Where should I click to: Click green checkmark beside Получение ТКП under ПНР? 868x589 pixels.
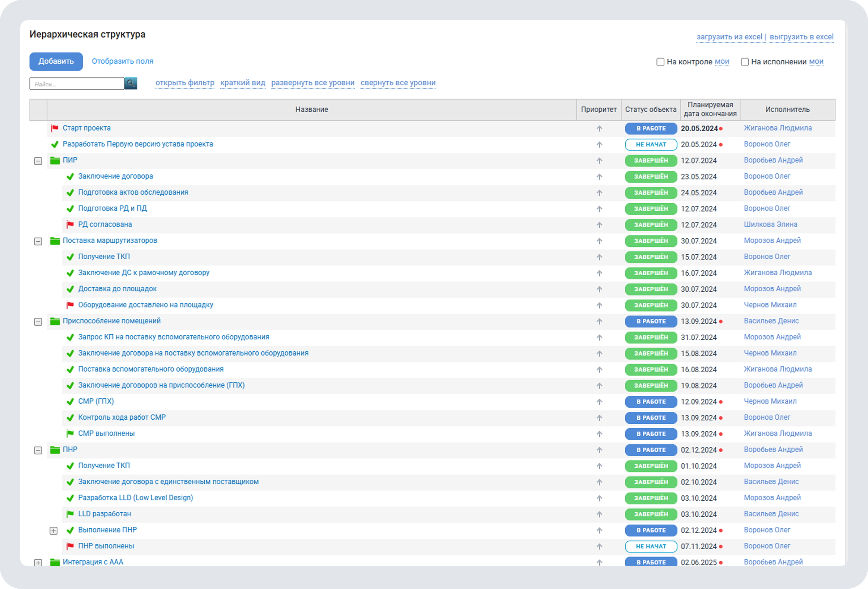coord(70,466)
